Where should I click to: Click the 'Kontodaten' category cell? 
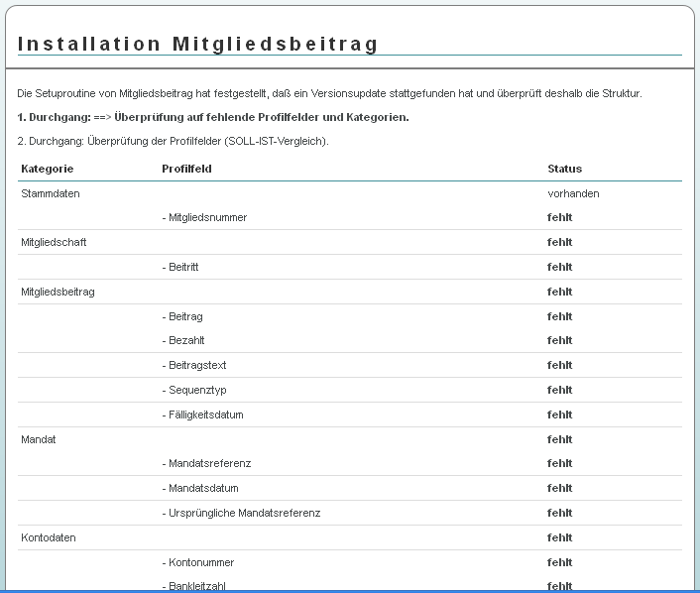[x=49, y=537]
